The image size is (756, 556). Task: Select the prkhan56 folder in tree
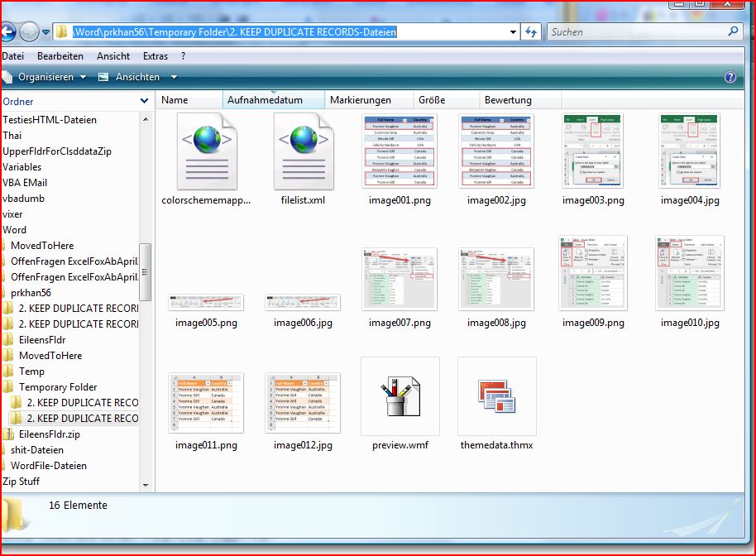31,293
